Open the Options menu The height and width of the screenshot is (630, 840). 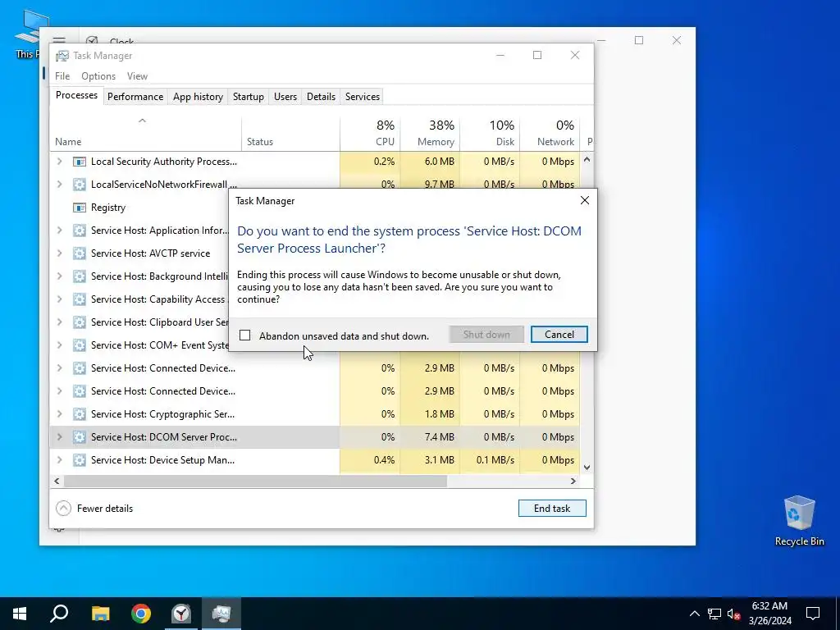coord(98,76)
